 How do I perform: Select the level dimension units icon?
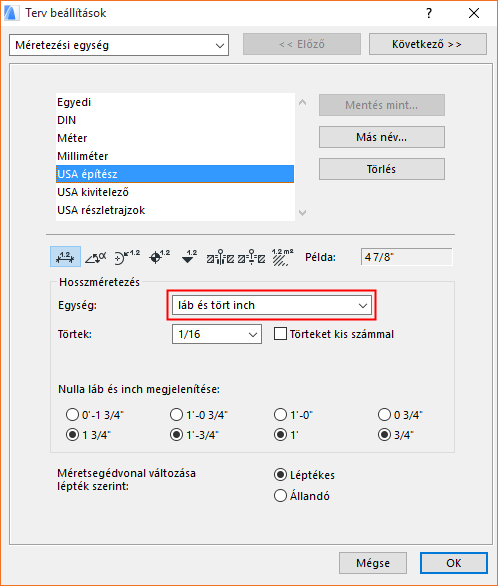coord(159,257)
